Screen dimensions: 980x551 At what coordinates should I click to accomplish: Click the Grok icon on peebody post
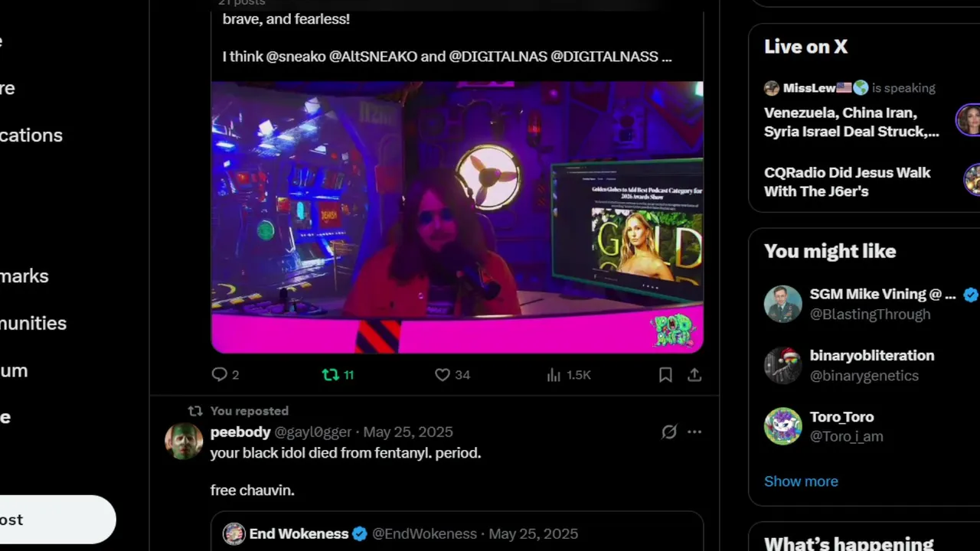669,432
